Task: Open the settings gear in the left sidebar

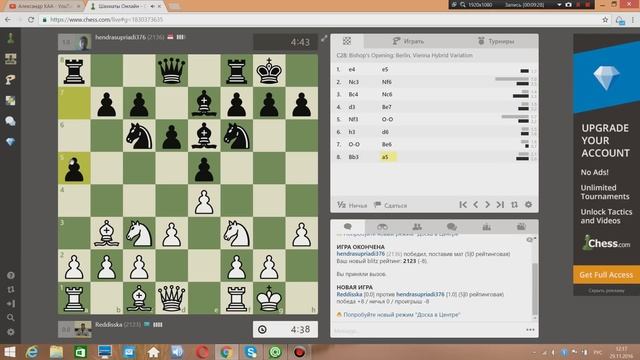Action: click(x=11, y=332)
